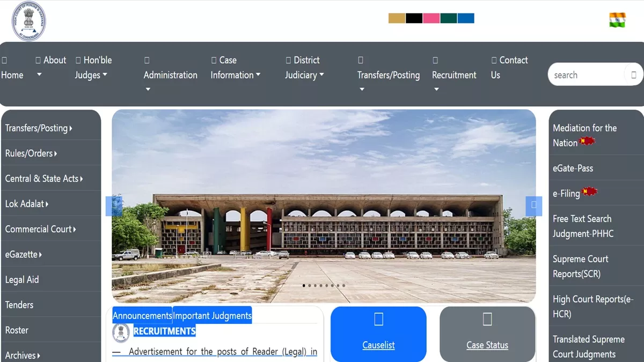Image resolution: width=644 pixels, height=362 pixels.
Task: Click the emblem icon beside RECRUITMENTS
Action: [121, 332]
